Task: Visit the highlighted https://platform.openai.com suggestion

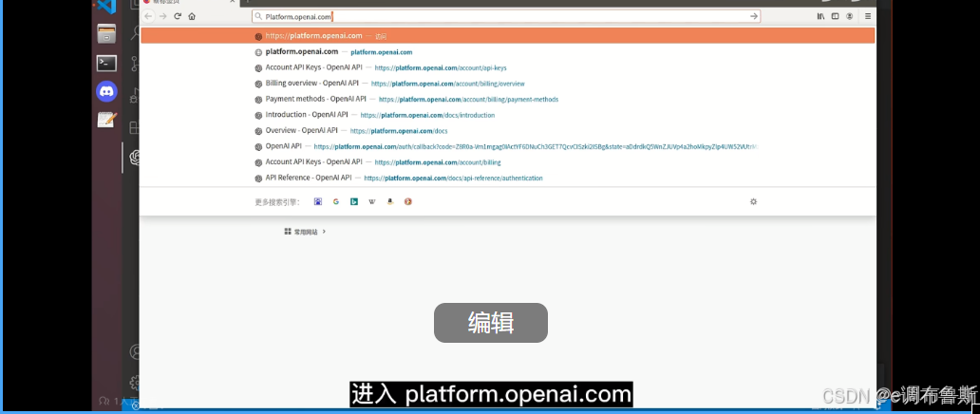Action: tap(507, 36)
